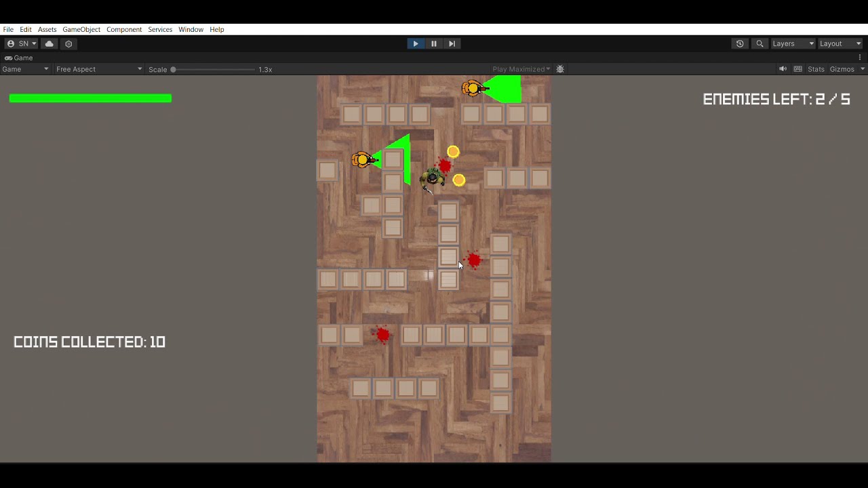Click the green health bar
Image resolution: width=868 pixels, height=488 pixels.
click(x=90, y=98)
